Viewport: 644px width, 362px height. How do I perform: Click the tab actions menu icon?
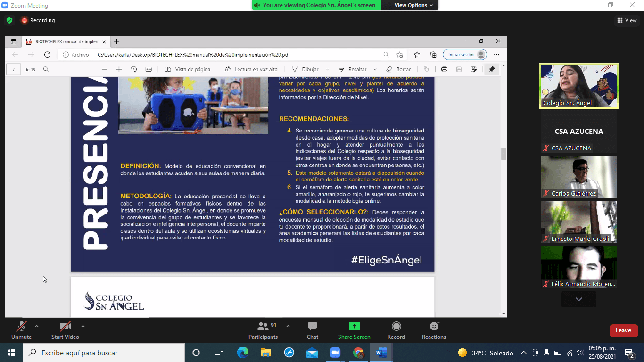tap(13, 41)
